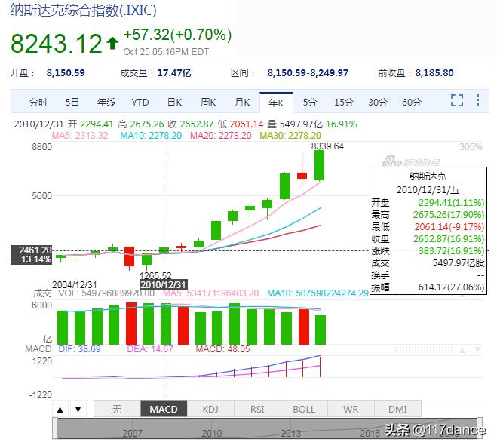The height and width of the screenshot is (448, 497).
Task: Switch to the 5日 chart tab
Action: (72, 103)
